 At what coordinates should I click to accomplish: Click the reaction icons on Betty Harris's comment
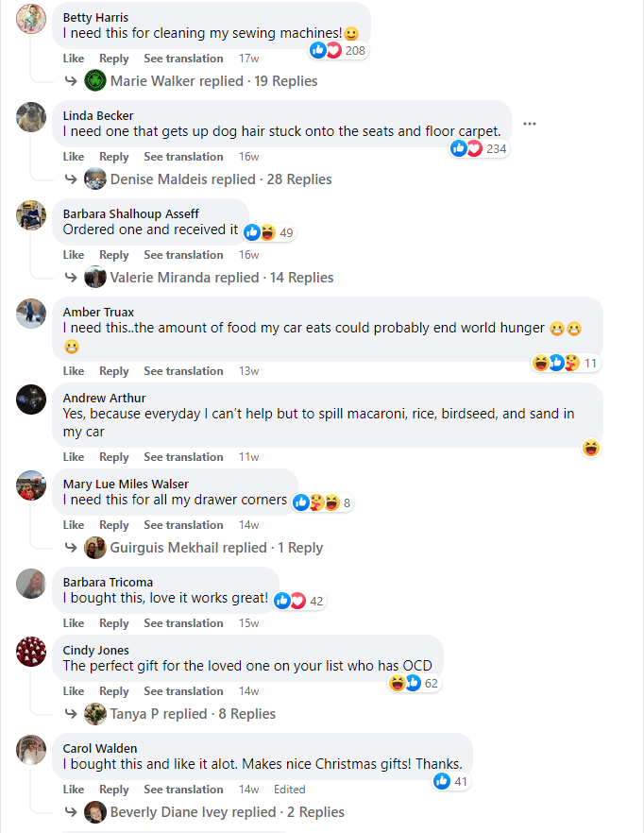pos(326,50)
